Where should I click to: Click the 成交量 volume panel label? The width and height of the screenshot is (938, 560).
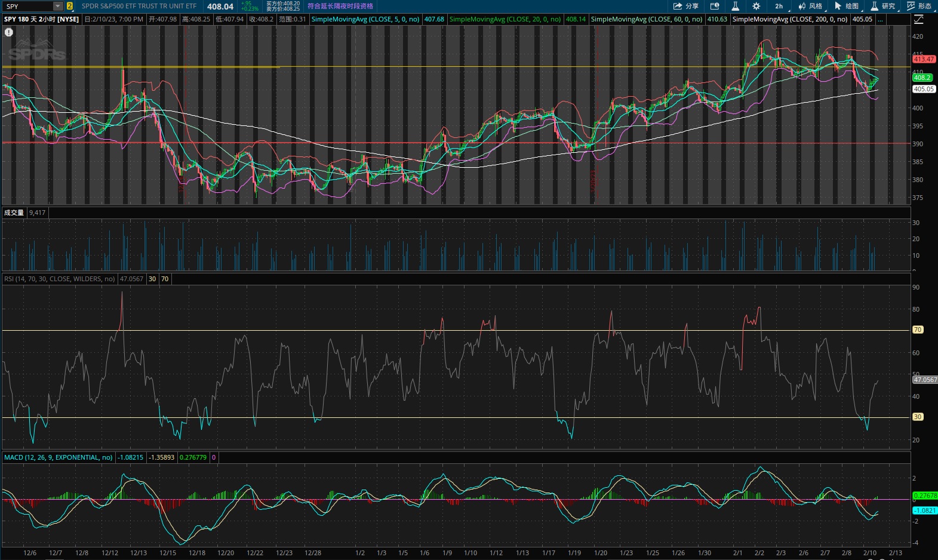14,213
